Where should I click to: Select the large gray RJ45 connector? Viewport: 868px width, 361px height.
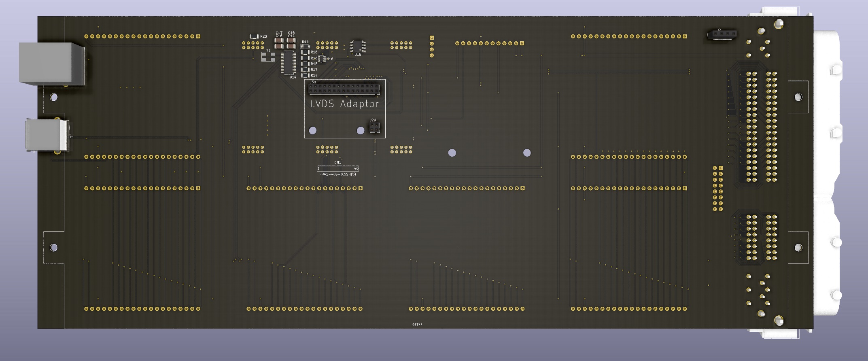(x=51, y=64)
